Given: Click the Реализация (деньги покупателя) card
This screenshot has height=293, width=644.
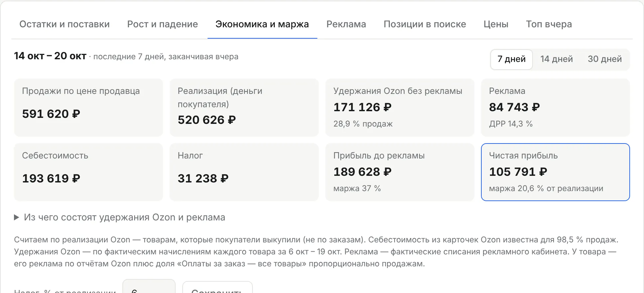Looking at the screenshot, I should (x=244, y=108).
